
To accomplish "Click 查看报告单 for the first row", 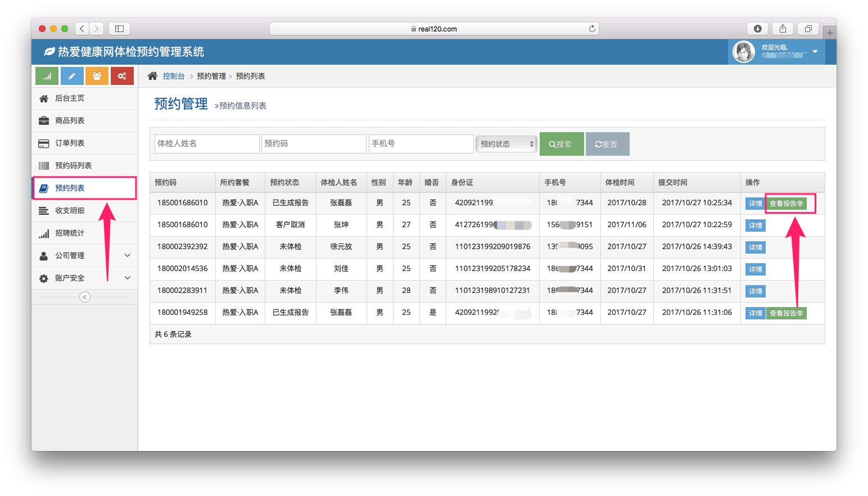I will 786,204.
